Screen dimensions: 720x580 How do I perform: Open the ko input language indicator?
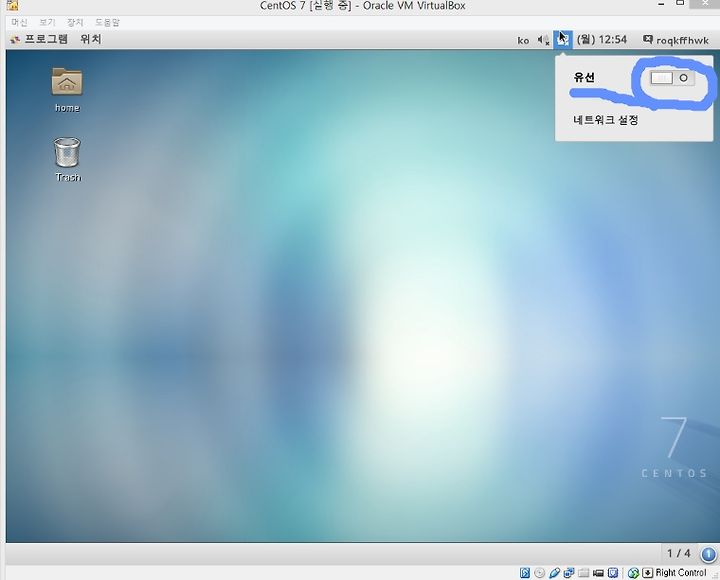523,41
